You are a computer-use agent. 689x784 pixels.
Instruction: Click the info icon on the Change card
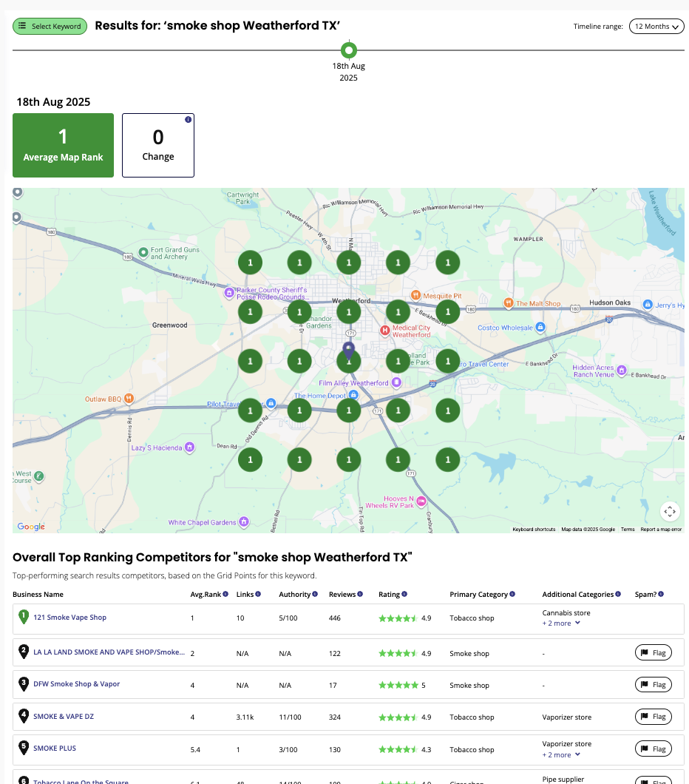point(188,120)
